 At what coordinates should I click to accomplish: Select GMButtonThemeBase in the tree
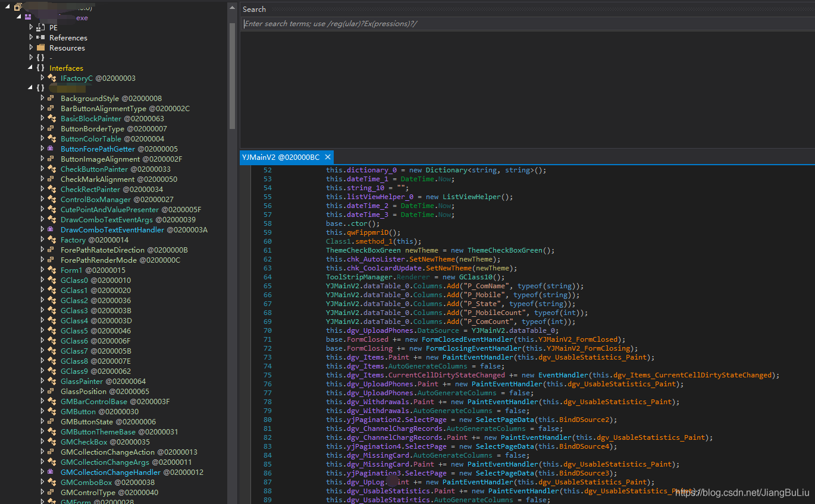point(119,431)
